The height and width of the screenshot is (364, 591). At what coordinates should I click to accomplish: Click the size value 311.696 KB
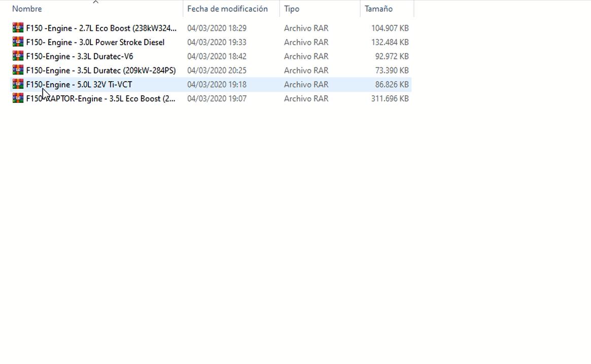coord(390,98)
